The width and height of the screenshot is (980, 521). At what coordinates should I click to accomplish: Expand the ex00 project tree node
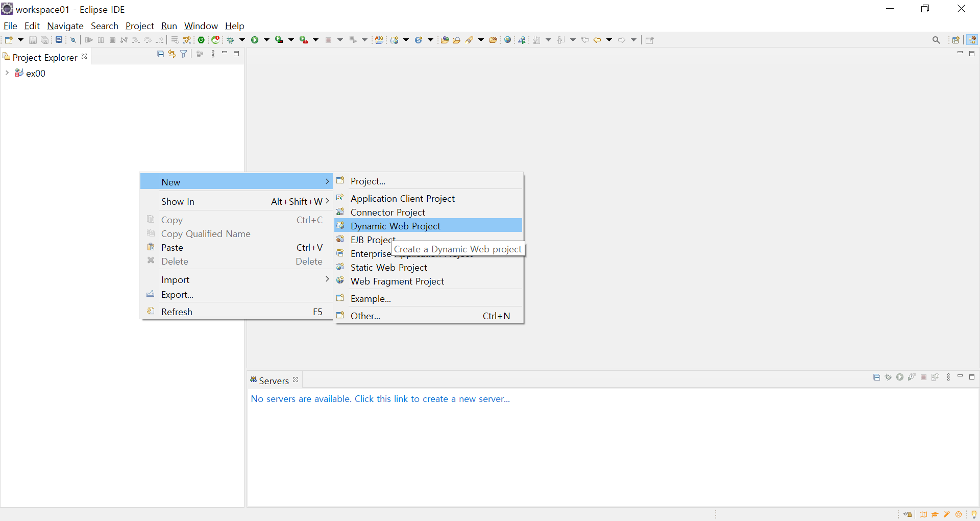7,73
